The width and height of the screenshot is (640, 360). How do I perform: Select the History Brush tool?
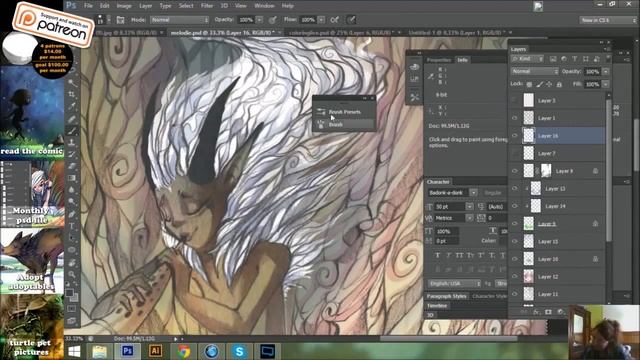point(72,154)
